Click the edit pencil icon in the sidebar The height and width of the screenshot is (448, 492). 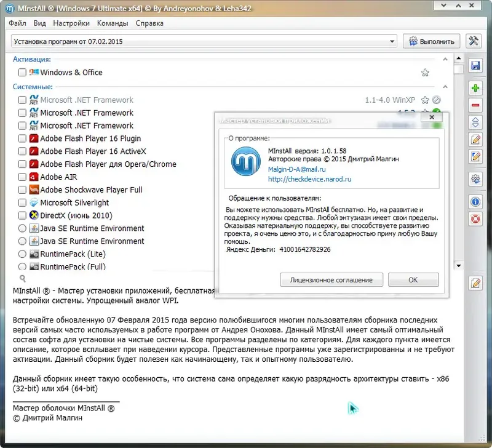[x=475, y=140]
